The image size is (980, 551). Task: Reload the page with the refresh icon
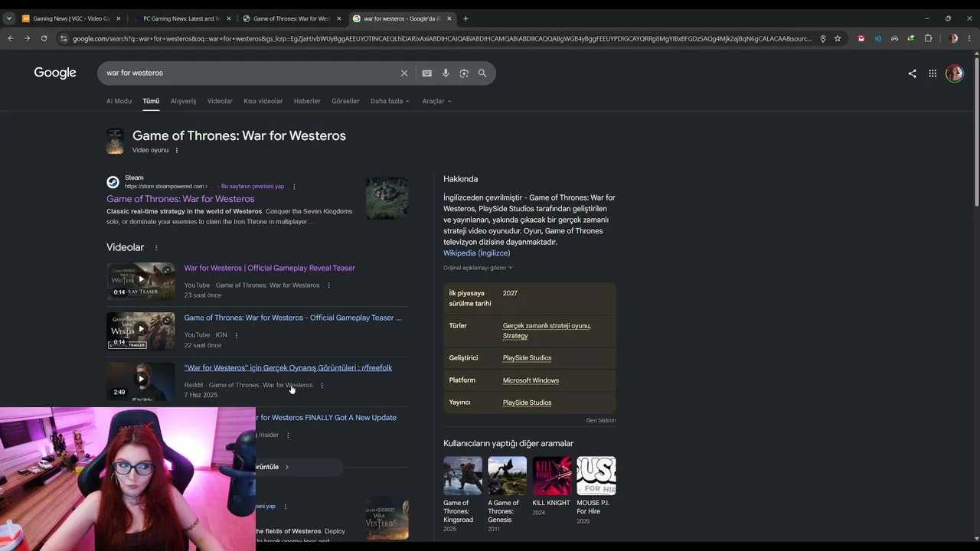[x=44, y=38]
